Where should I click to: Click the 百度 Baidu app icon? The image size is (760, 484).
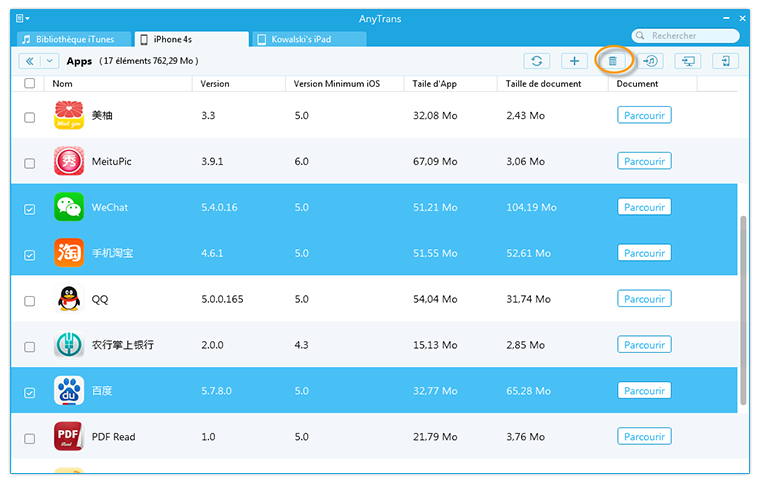69,390
